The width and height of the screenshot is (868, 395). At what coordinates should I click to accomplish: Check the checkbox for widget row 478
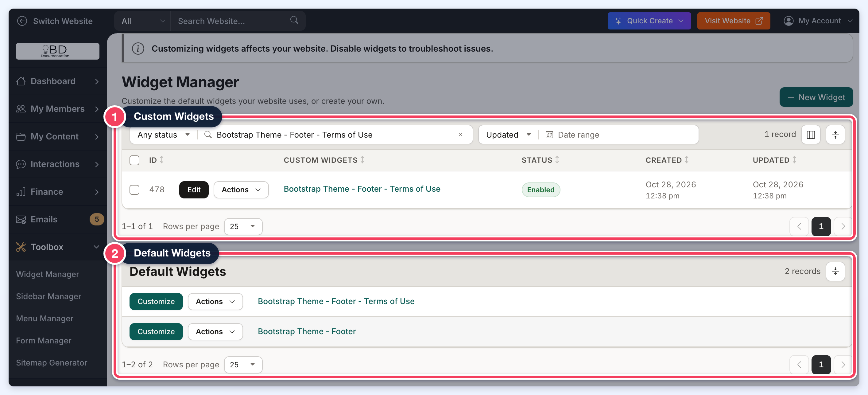(x=134, y=190)
